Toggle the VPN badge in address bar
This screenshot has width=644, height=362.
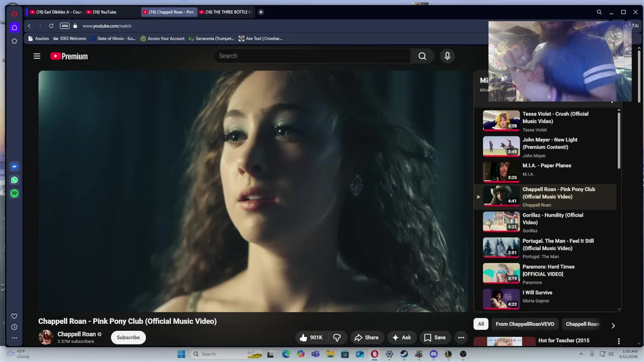64,26
